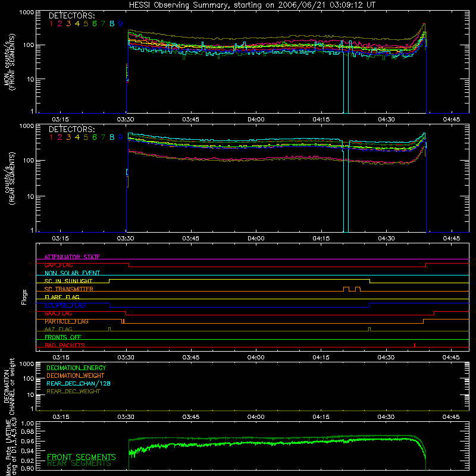Select DETECTORS: label in rear segments plot

tap(71, 129)
